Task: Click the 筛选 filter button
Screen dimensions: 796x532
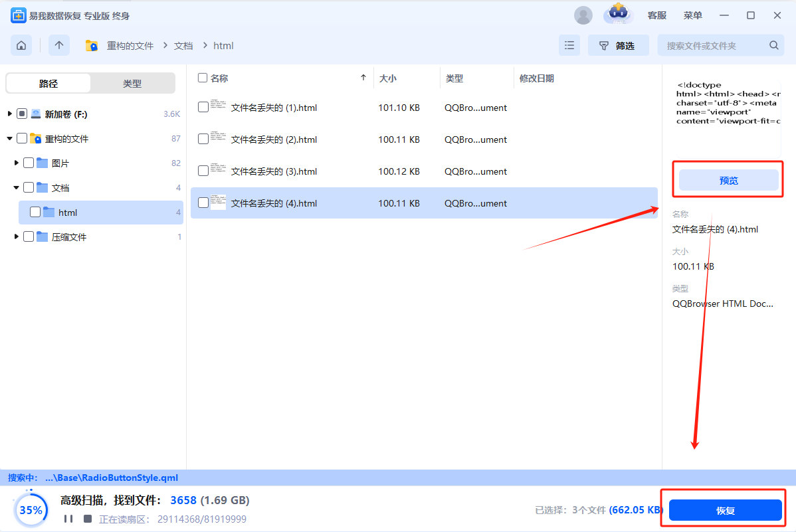Action: [x=618, y=46]
